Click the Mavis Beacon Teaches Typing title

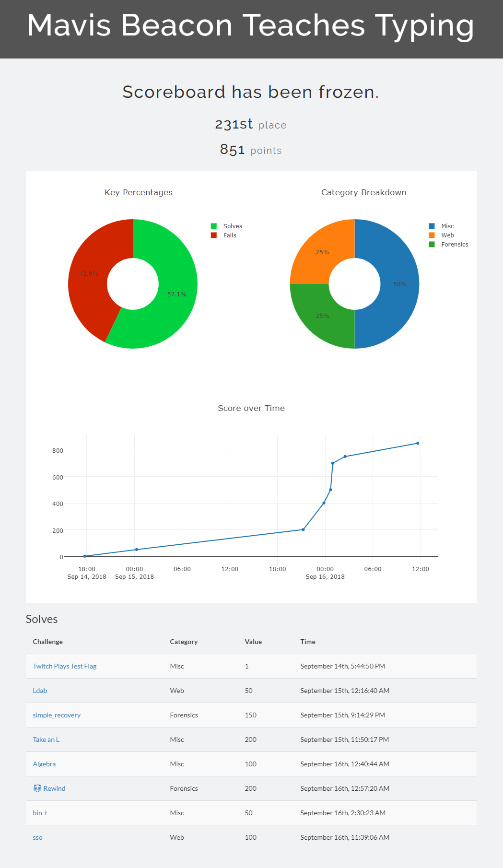coord(251,25)
